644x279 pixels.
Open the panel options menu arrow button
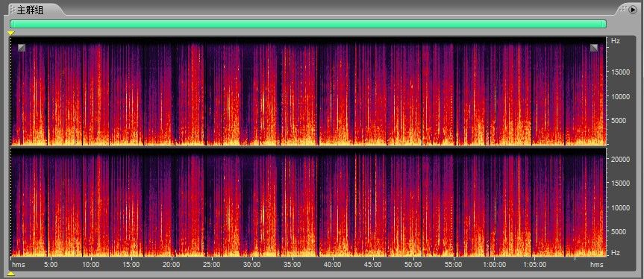(633, 9)
